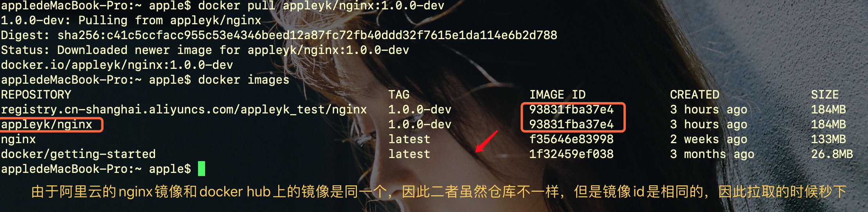This screenshot has height=212, width=868.
Task: Click the f35646e83998 image ID
Action: [x=571, y=139]
